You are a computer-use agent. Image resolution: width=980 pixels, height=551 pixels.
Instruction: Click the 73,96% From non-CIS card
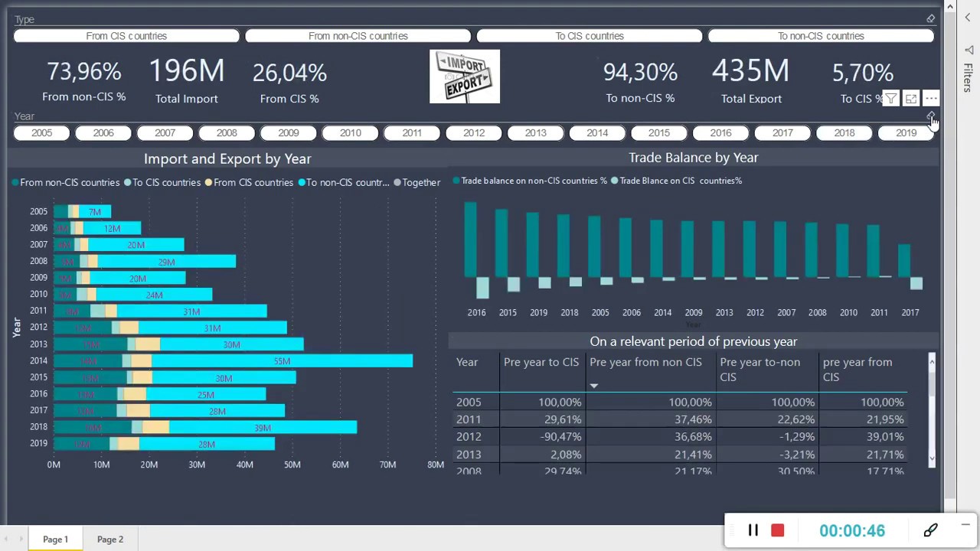point(83,80)
